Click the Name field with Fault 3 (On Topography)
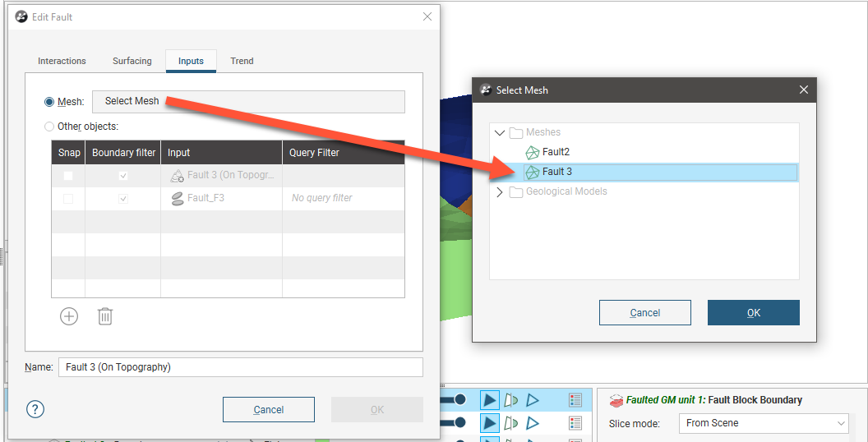The height and width of the screenshot is (442, 868). [240, 367]
